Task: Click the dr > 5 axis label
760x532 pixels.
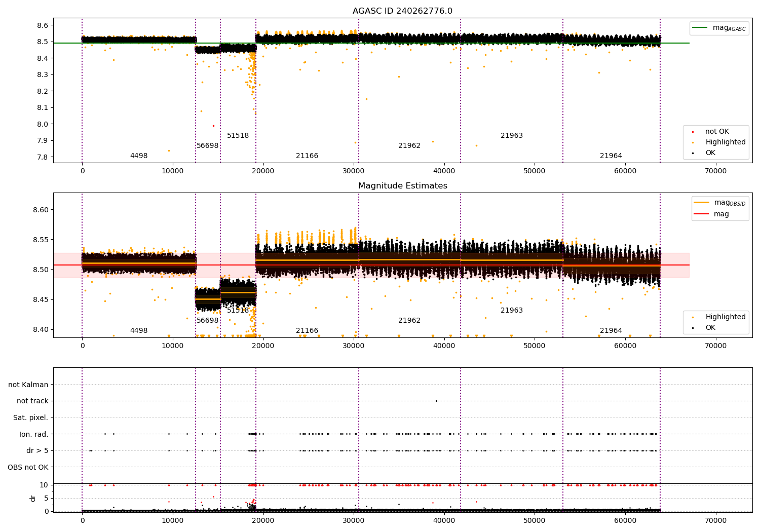Action: (x=37, y=451)
